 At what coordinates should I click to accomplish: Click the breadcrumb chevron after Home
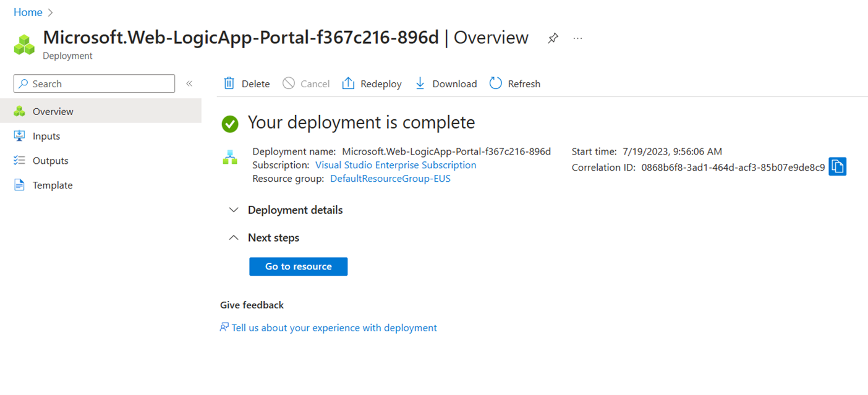pos(51,12)
